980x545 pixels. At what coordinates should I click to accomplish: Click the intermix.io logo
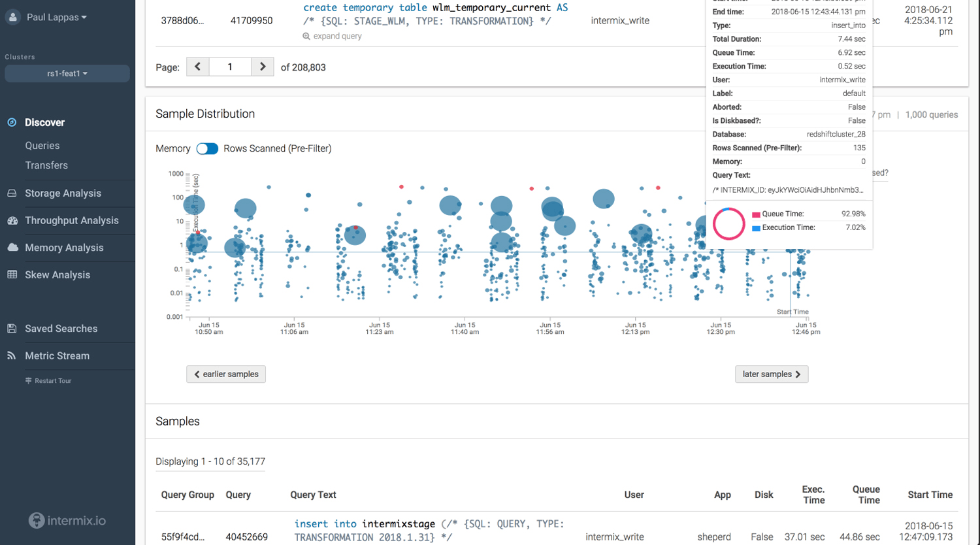tap(67, 521)
